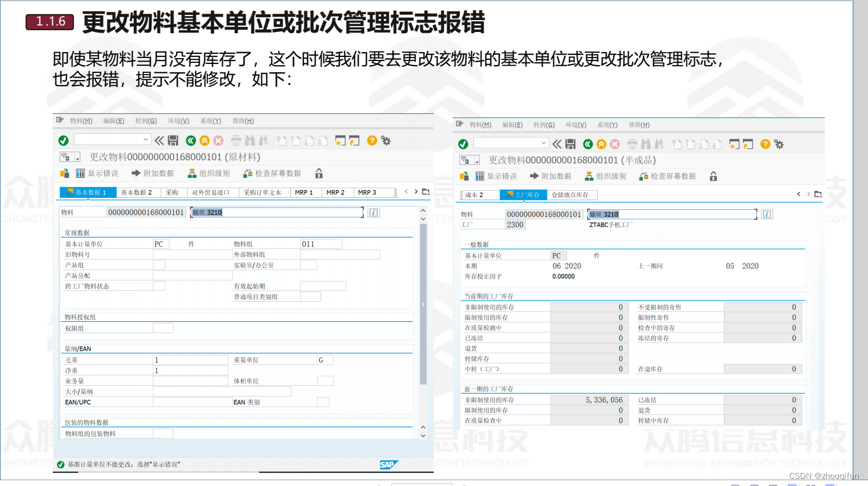
Task: Click info icon beside 螺丝 3210 left window
Action: (x=374, y=212)
